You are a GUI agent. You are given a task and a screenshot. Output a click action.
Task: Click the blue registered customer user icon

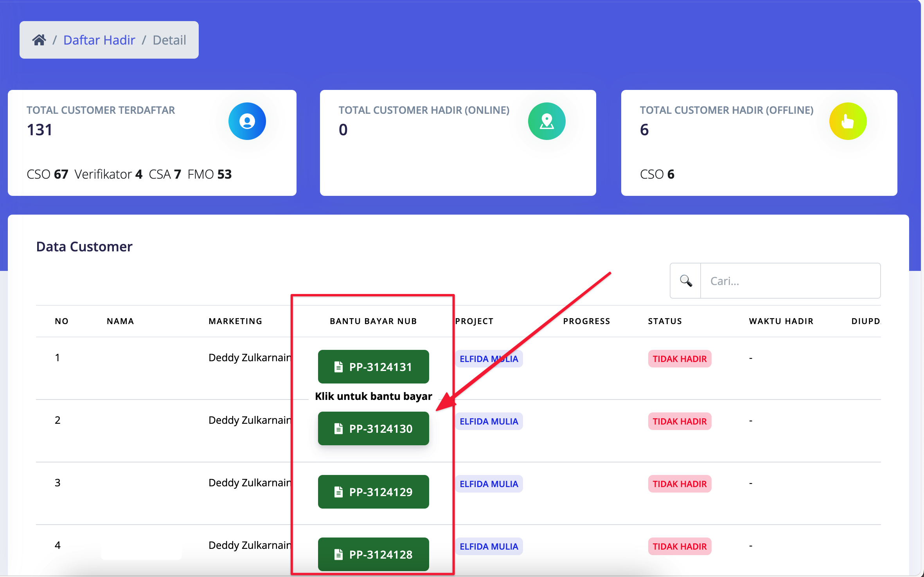click(247, 121)
